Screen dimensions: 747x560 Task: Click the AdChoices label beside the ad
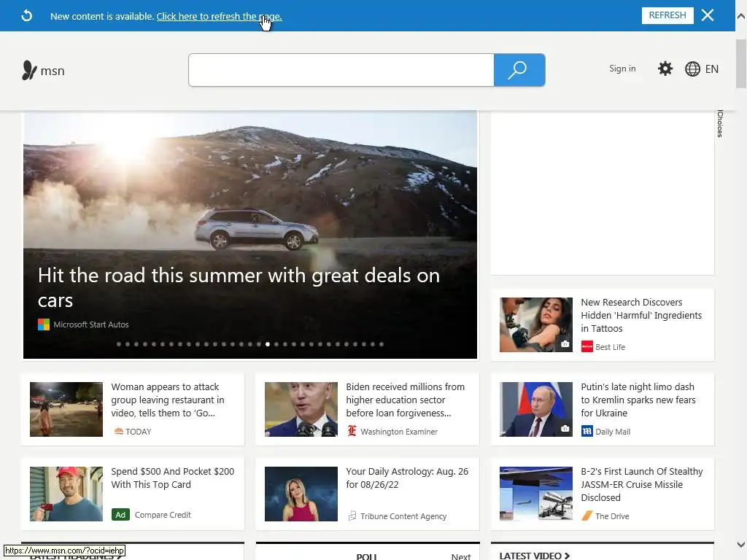click(x=720, y=123)
